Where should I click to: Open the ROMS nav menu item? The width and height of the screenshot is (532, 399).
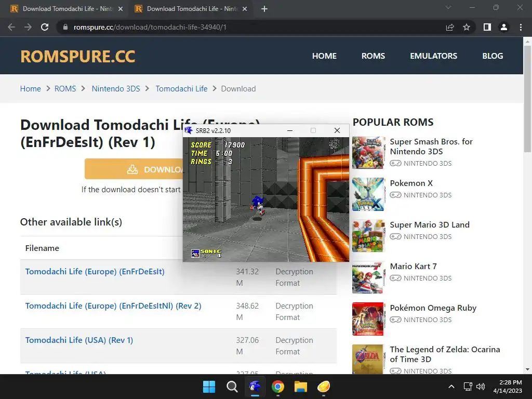373,56
